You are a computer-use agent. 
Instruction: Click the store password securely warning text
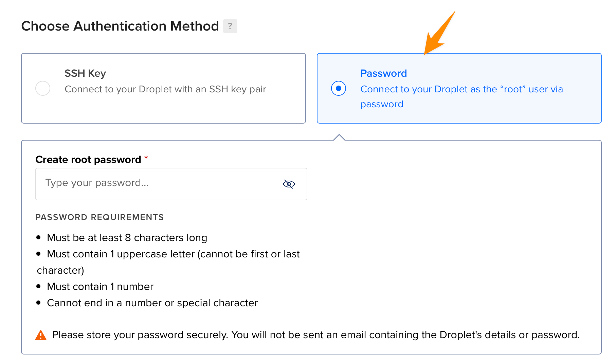[x=316, y=335]
